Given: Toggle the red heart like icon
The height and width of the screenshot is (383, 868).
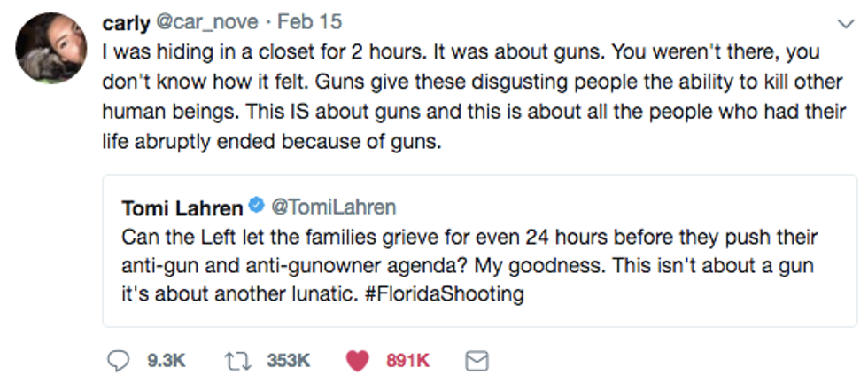Looking at the screenshot, I should pos(357,361).
